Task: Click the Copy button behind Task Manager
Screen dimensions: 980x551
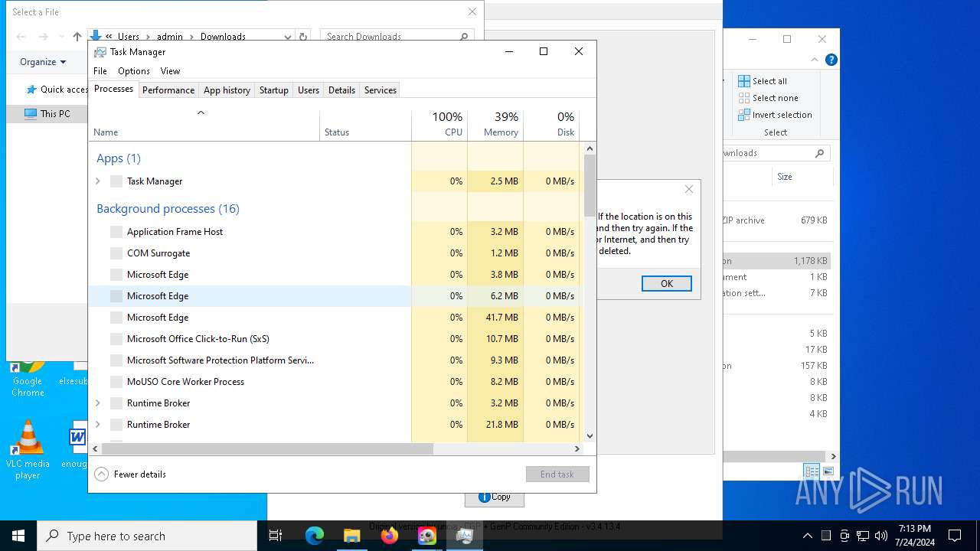Action: click(495, 497)
